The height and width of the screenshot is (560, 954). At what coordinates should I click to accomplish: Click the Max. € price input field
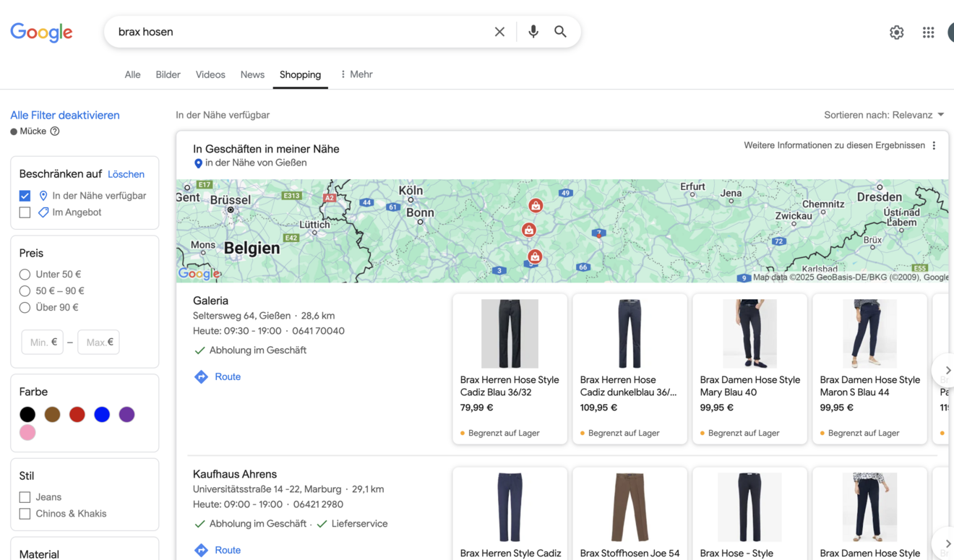tap(98, 343)
